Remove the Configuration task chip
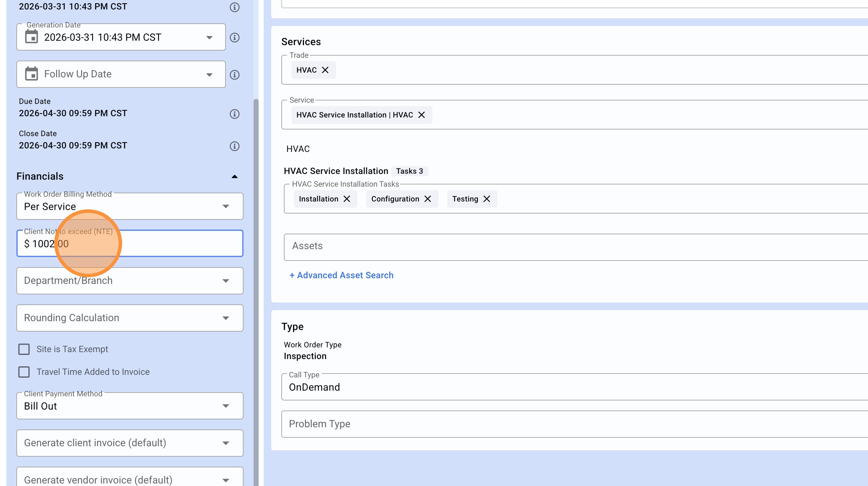The image size is (868, 486). coord(428,199)
